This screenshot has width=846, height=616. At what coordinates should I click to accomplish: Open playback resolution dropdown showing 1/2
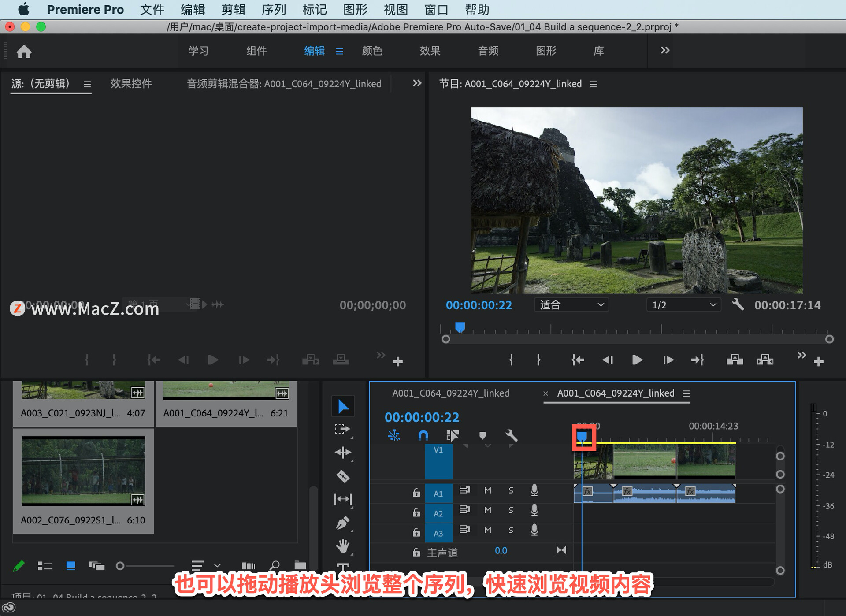(x=683, y=305)
